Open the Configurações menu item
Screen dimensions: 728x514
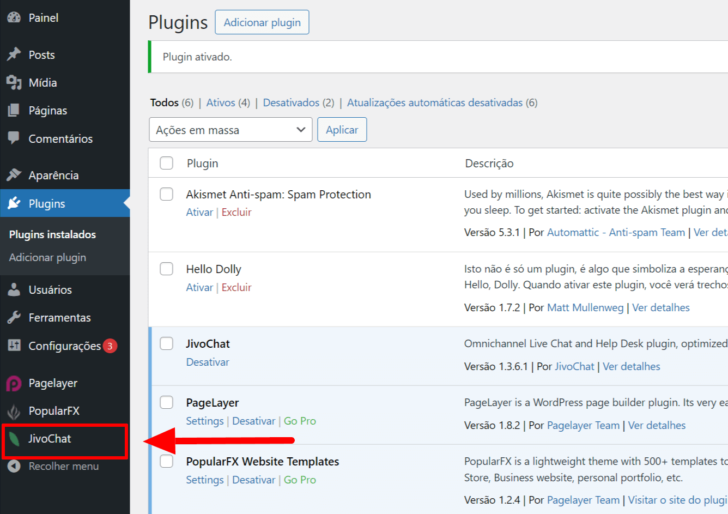[x=65, y=346]
